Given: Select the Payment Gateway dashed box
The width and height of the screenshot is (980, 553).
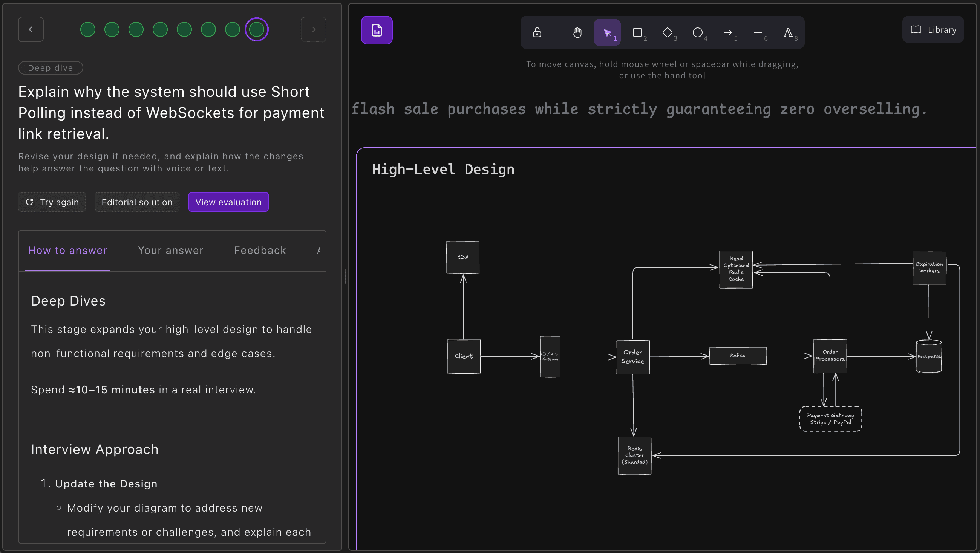Looking at the screenshot, I should click(x=831, y=419).
